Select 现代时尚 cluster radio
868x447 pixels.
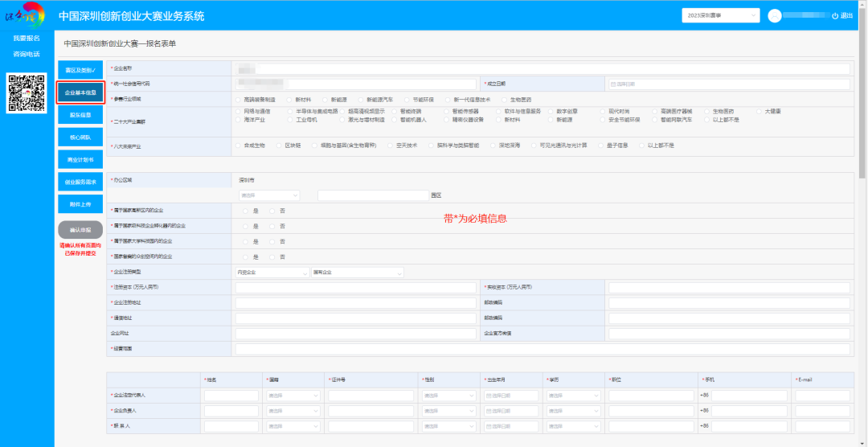coord(602,111)
